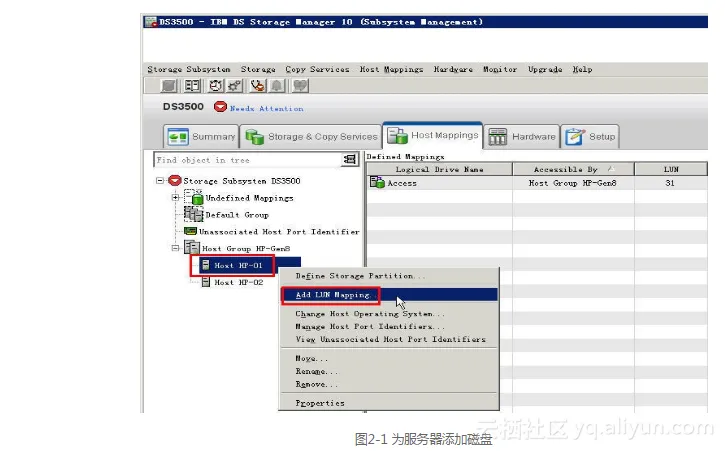Choose Add LUN Mapping from context menu
The height and width of the screenshot is (451, 725).
[x=335, y=295]
